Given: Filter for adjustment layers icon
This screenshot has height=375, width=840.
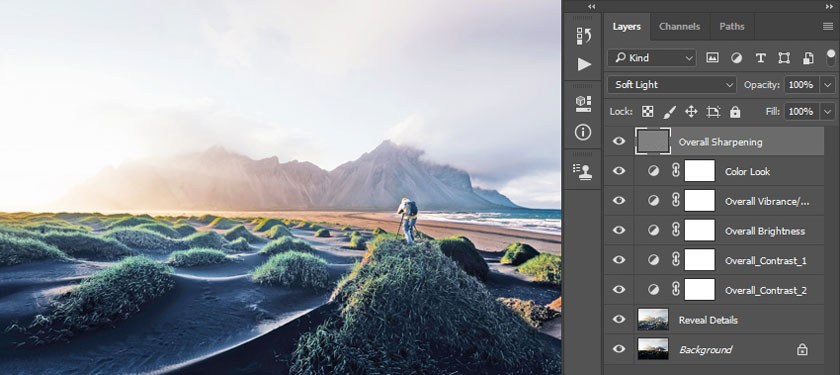Looking at the screenshot, I should point(737,58).
